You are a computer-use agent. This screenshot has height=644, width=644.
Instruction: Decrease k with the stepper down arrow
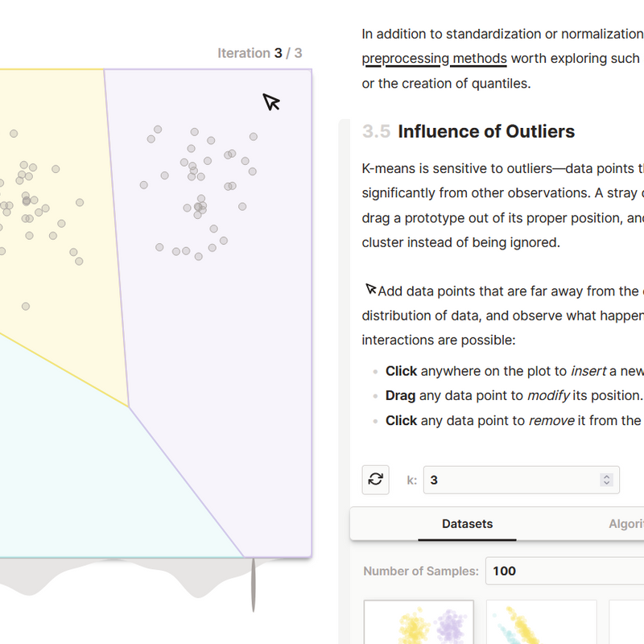pyautogui.click(x=606, y=485)
